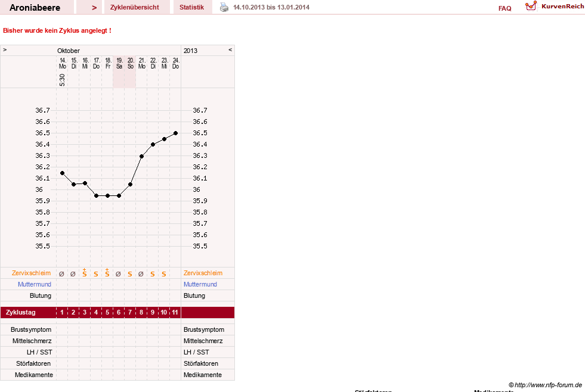Click the date range 14.10.2013 bis 13.01.2014

(x=271, y=7)
